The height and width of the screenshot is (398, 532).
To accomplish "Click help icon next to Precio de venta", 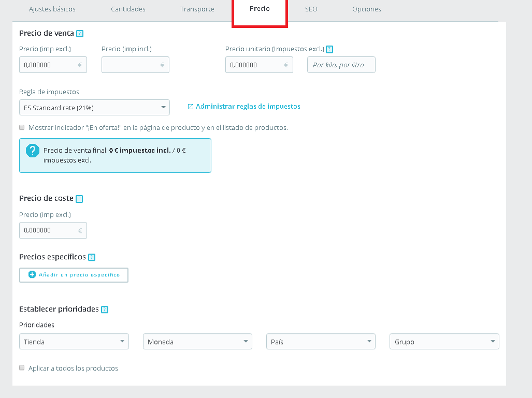I will pos(80,34).
